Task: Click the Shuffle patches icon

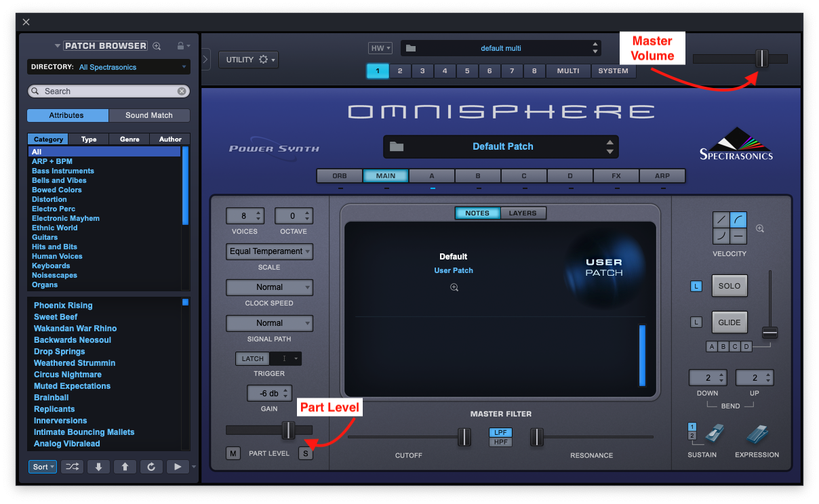Action: click(72, 467)
